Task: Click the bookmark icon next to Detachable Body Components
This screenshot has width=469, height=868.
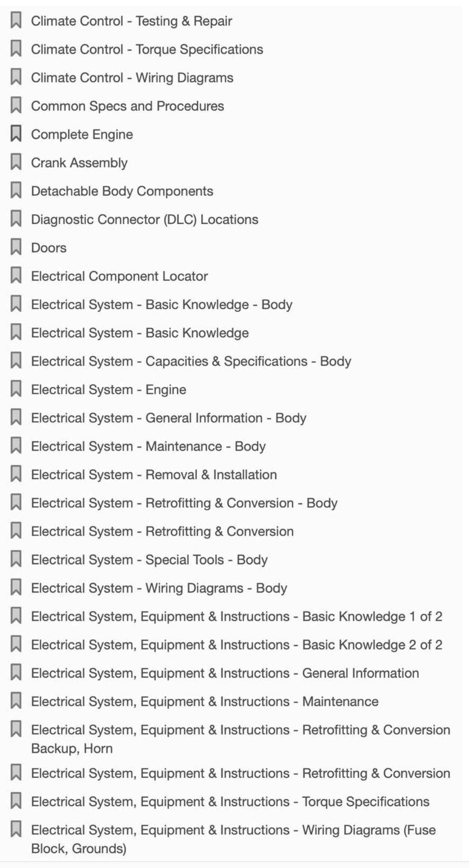Action: coord(16,190)
